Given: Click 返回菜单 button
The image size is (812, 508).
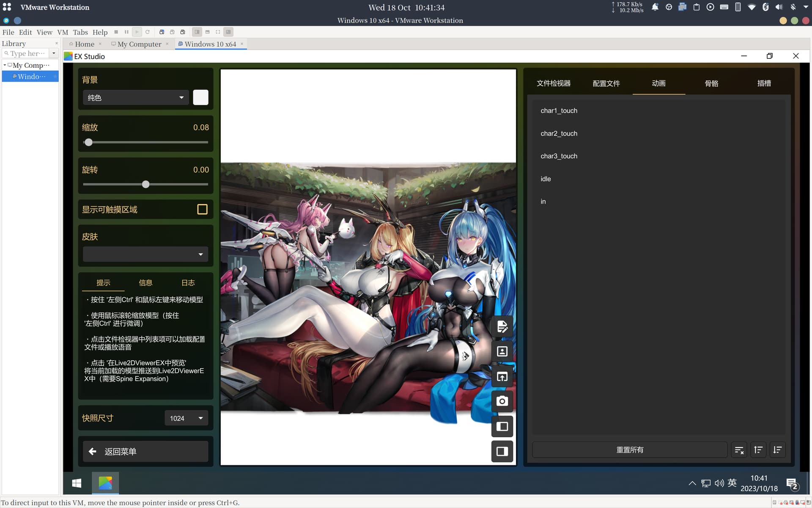Looking at the screenshot, I should point(145,452).
